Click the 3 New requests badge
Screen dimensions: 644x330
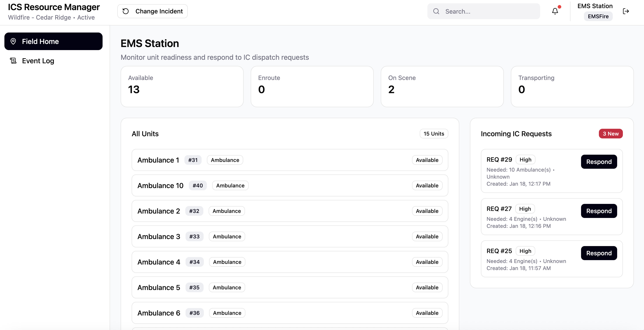[x=611, y=134]
